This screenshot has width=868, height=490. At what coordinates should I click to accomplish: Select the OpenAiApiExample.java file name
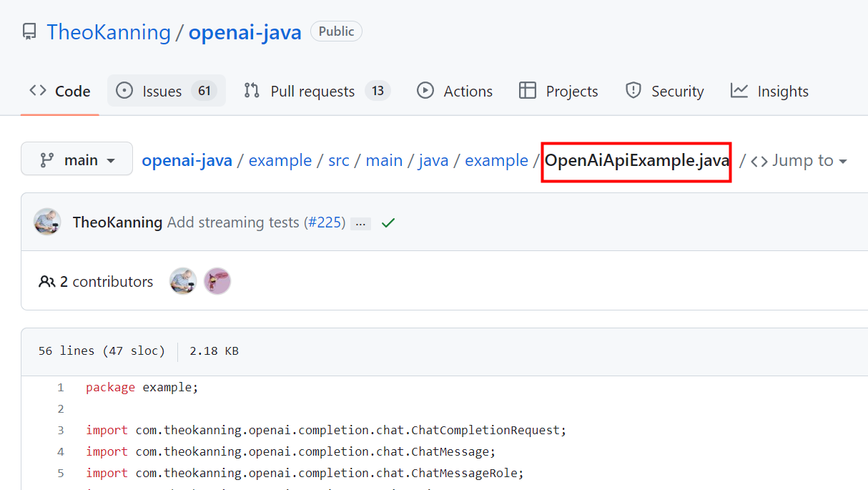(x=636, y=160)
